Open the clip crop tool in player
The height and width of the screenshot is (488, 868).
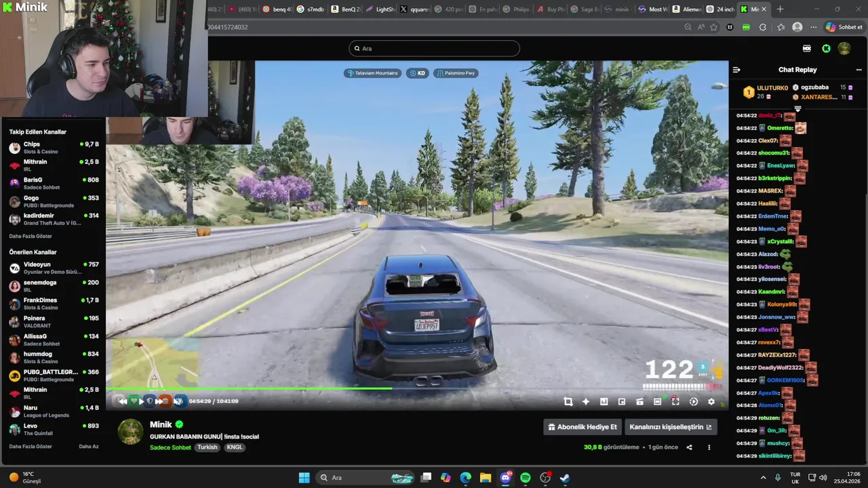(x=568, y=401)
